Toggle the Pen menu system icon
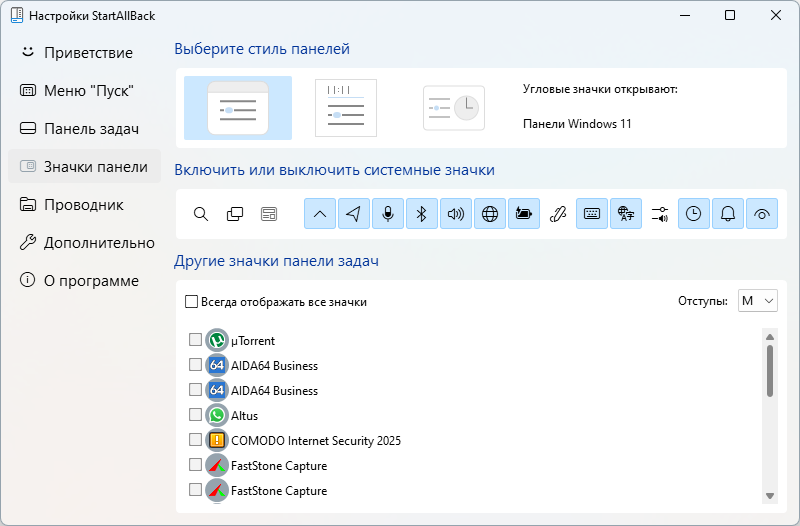 (558, 214)
